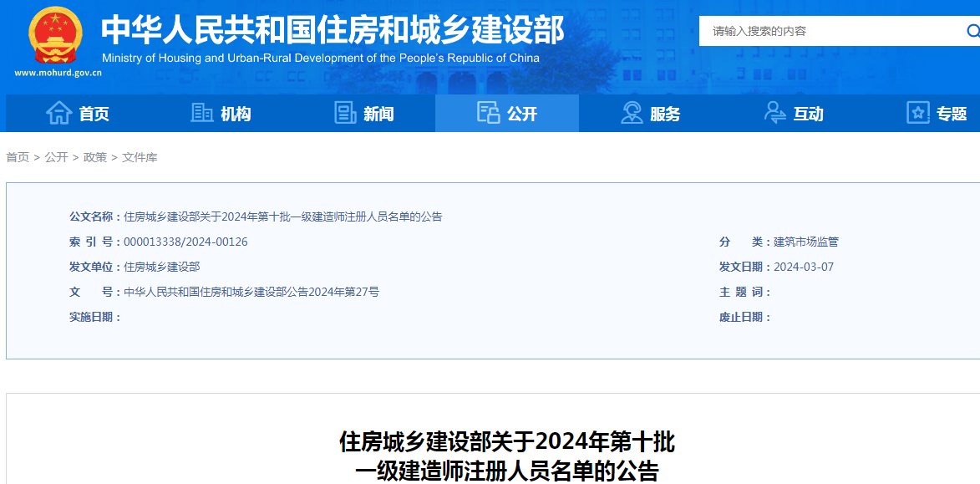
Task: Click the national emblem logo
Action: point(55,35)
